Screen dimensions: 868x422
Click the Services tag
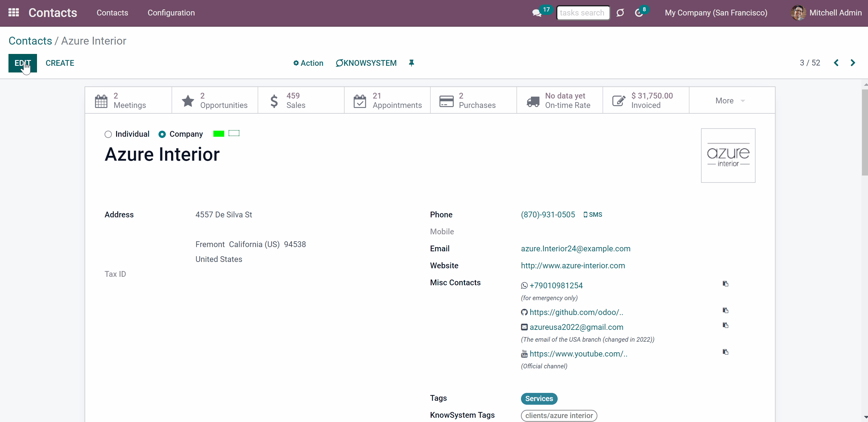click(x=539, y=399)
